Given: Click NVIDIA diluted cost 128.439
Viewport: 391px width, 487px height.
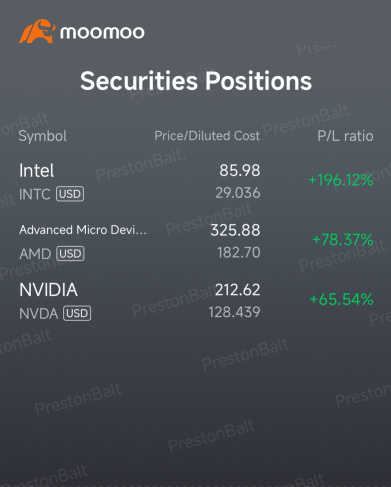Looking at the screenshot, I should [x=234, y=312].
